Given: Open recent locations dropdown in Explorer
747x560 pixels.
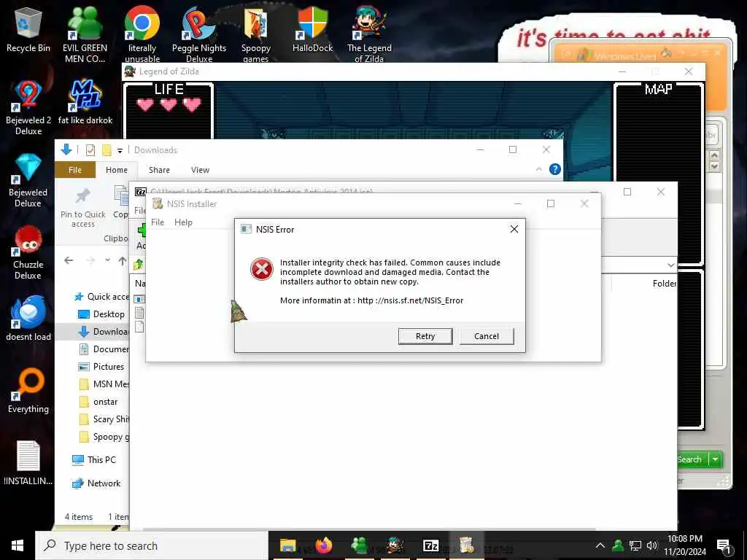Looking at the screenshot, I should [108, 260].
